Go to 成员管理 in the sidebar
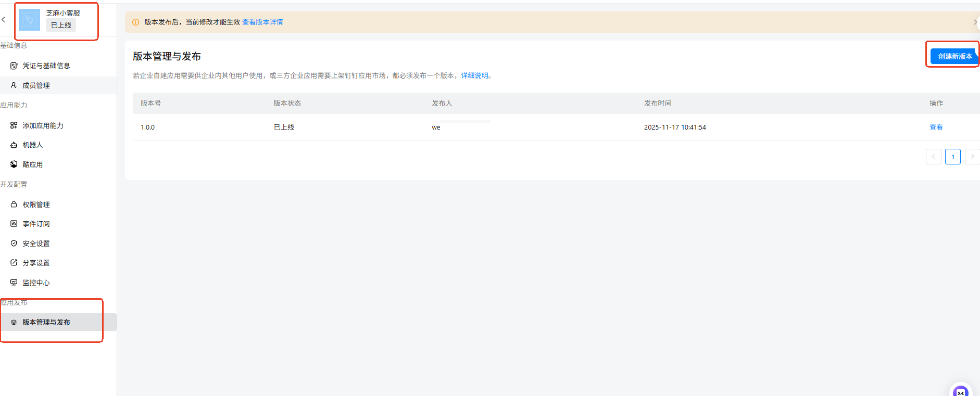Viewport: 980px width, 396px height. 58,85
